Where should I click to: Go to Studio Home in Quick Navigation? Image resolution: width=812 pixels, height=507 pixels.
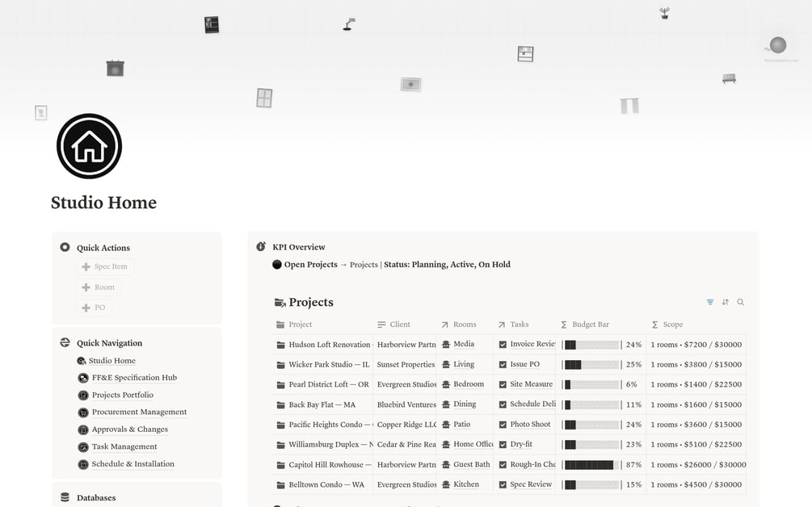[x=111, y=361]
